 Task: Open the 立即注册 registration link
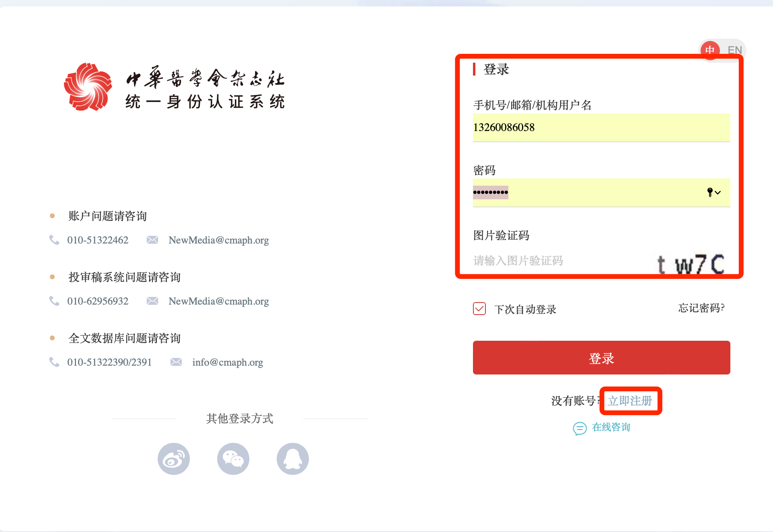point(630,401)
